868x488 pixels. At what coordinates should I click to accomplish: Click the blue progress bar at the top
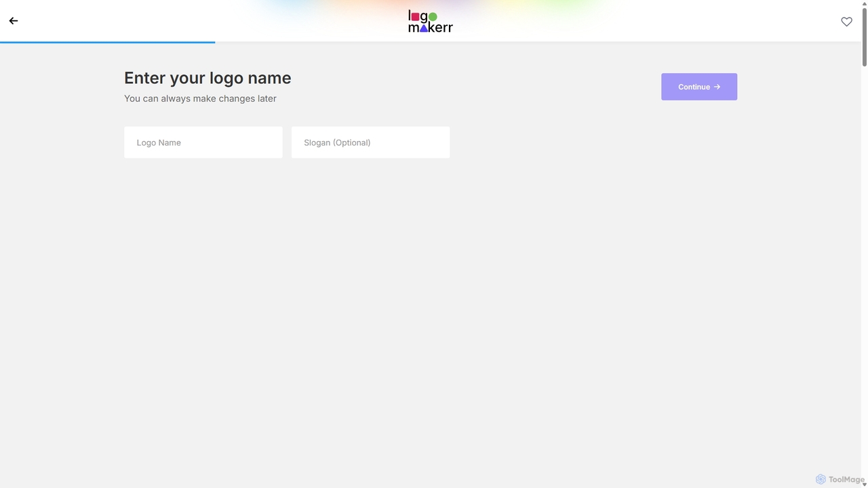pos(107,42)
